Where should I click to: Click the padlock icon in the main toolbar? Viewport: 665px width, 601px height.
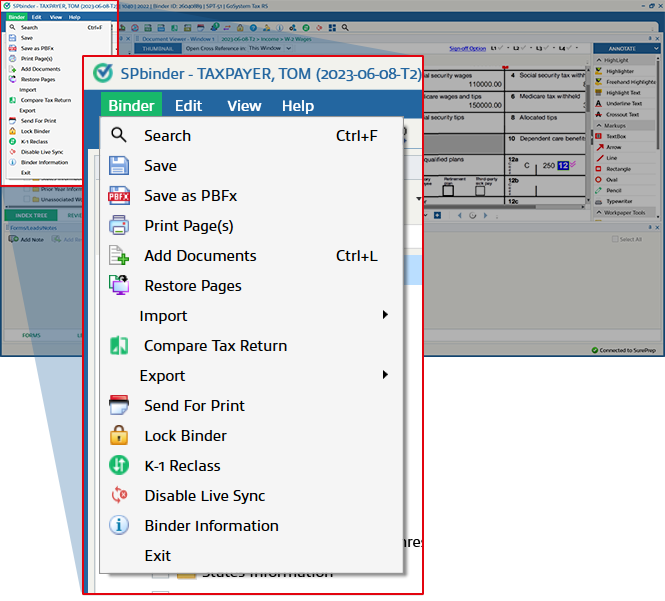pyautogui.click(x=240, y=28)
